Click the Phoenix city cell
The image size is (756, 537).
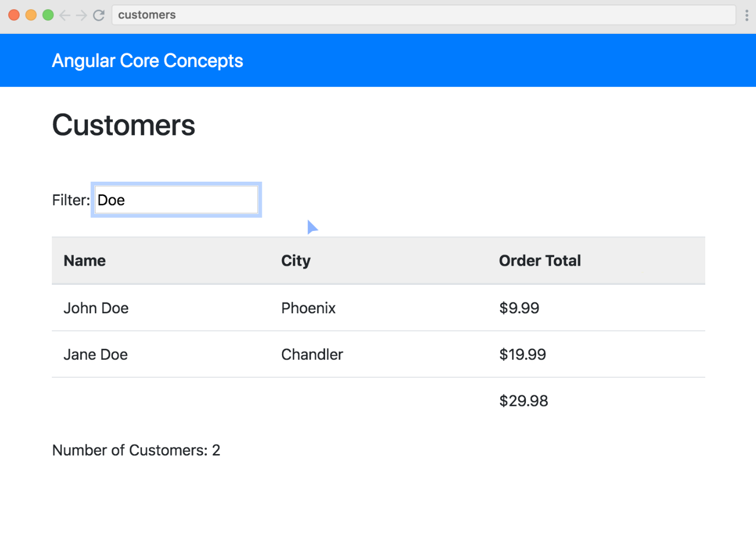coord(308,308)
